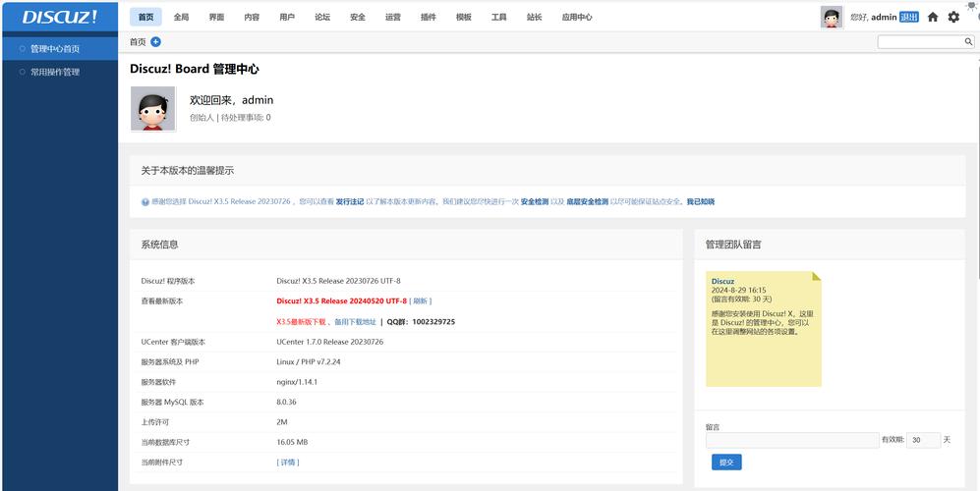Click the search magnifier icon
Screen dimensions: 980x491
click(x=968, y=42)
